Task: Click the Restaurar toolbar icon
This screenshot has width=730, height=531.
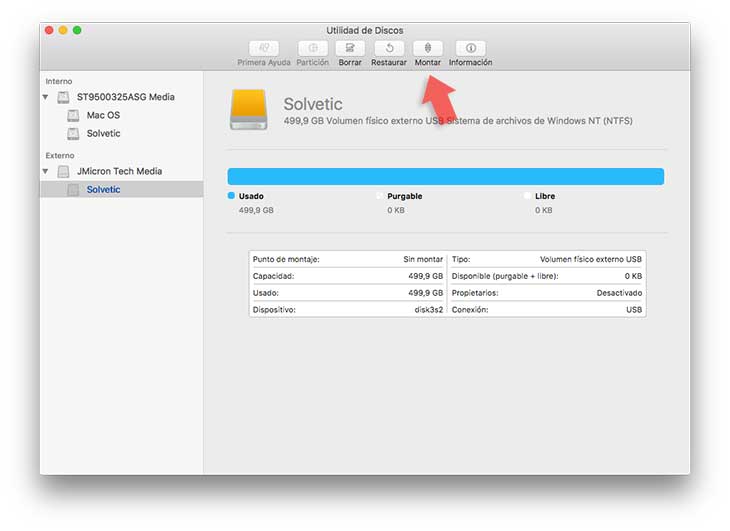Action: [x=389, y=48]
